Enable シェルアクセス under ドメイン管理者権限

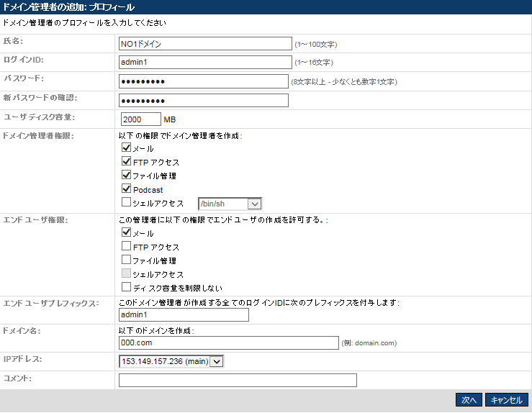[x=126, y=202]
